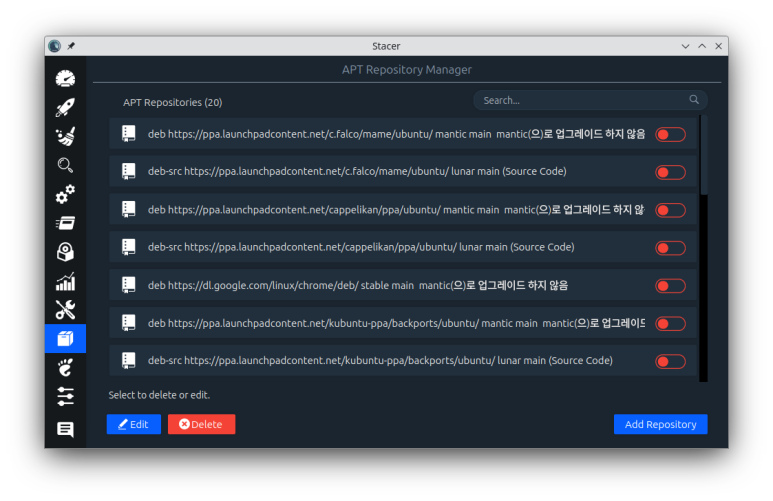
Task: Click the window shade down arrow
Action: (685, 46)
